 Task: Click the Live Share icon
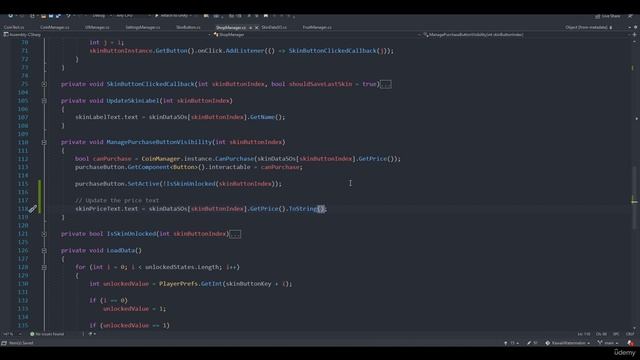click(x=598, y=16)
